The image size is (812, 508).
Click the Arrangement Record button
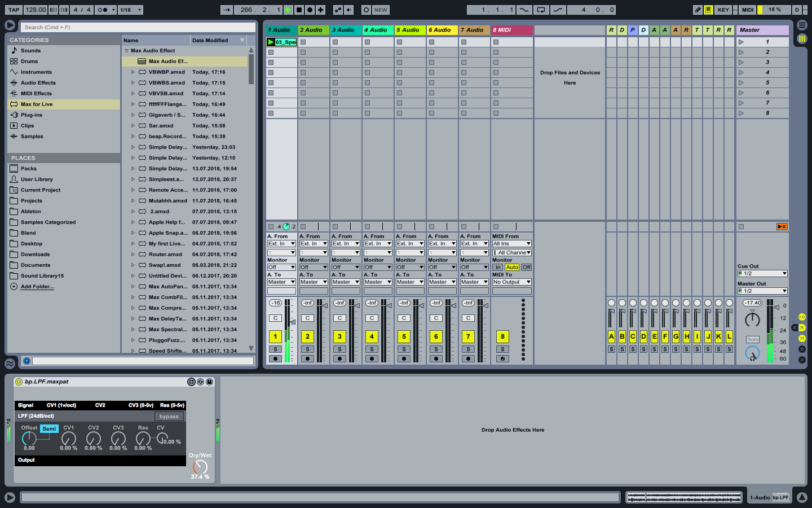click(310, 10)
